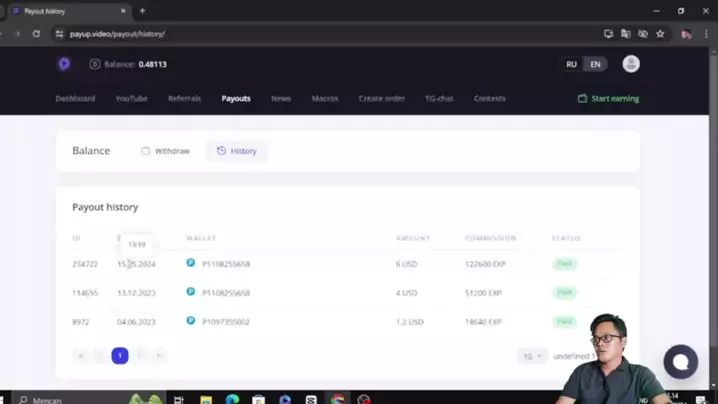Switch language to RU
This screenshot has width=718, height=404.
[x=571, y=64]
